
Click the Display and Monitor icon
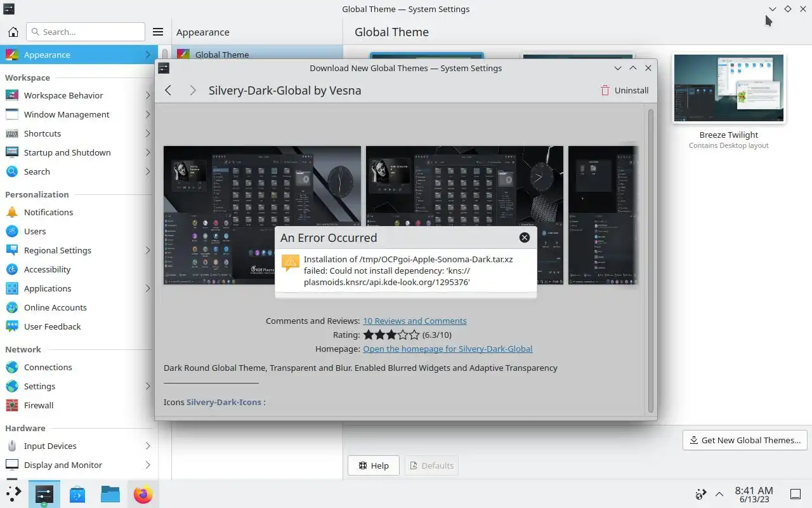click(12, 465)
